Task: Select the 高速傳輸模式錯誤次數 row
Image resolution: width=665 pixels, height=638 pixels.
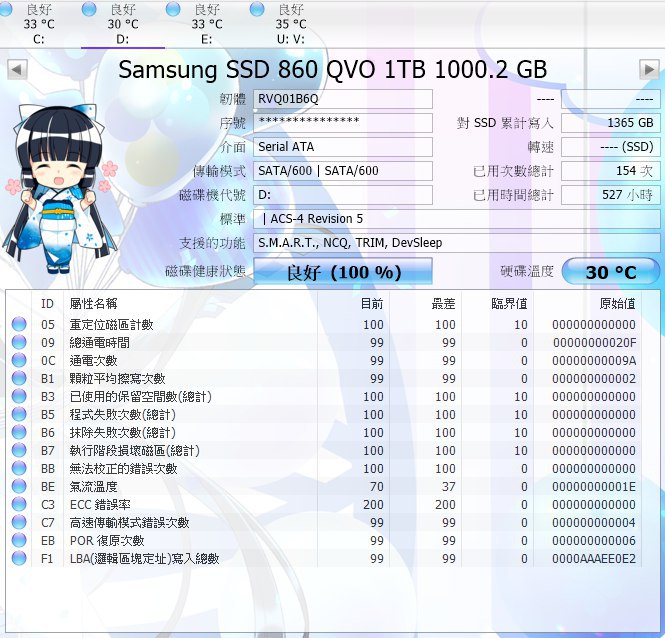Action: pos(324,523)
